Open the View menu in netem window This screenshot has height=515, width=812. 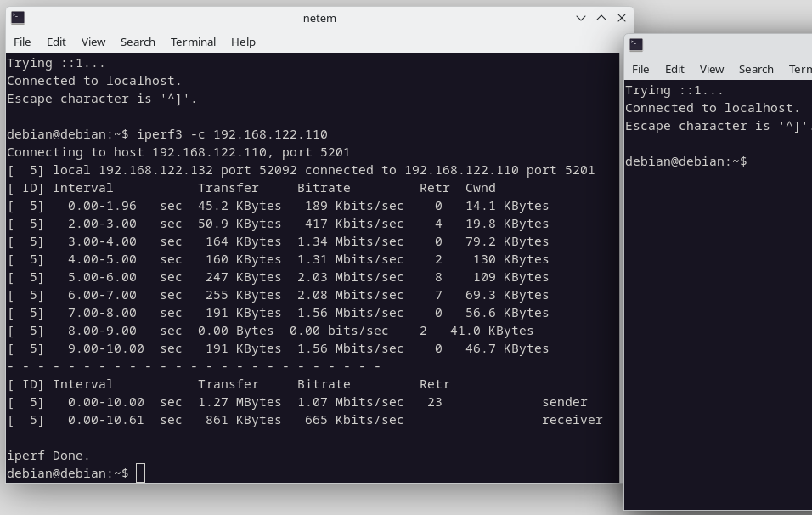(93, 42)
